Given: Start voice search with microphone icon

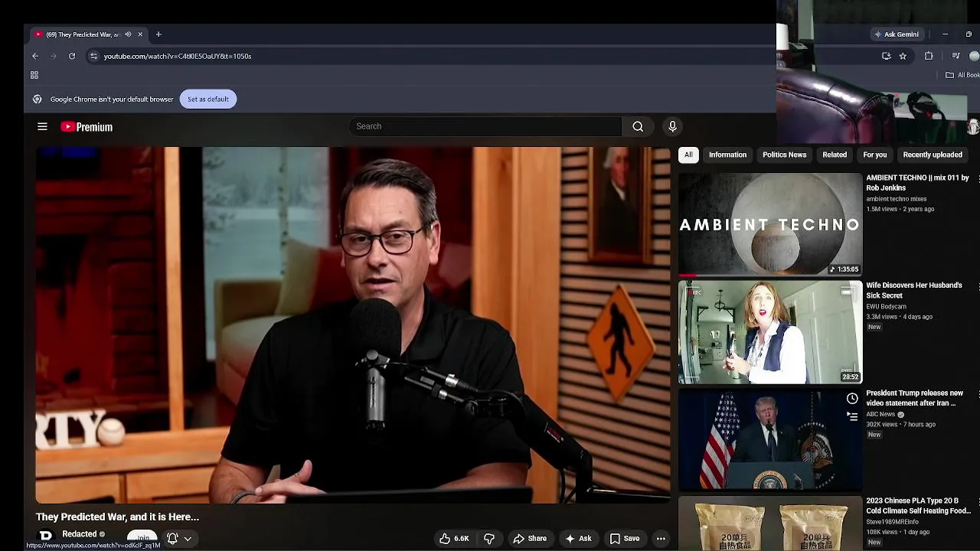Looking at the screenshot, I should click(672, 126).
